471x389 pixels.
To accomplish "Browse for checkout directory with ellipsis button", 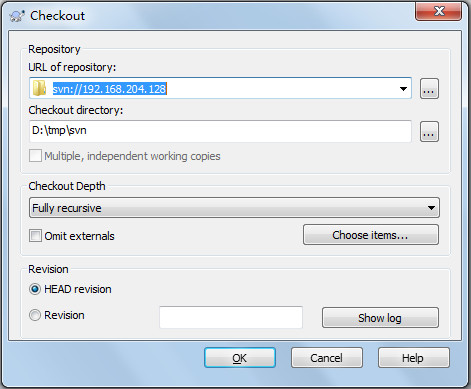I will (429, 132).
